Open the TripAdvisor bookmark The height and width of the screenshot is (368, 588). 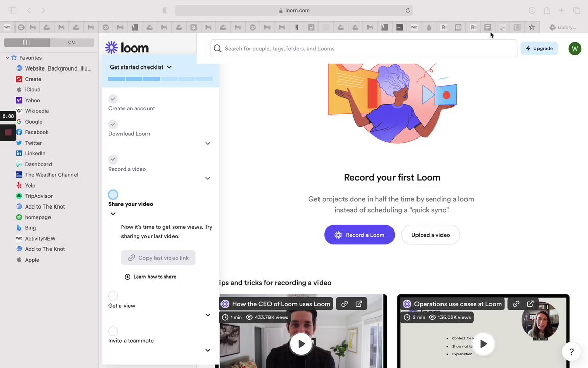35,196
